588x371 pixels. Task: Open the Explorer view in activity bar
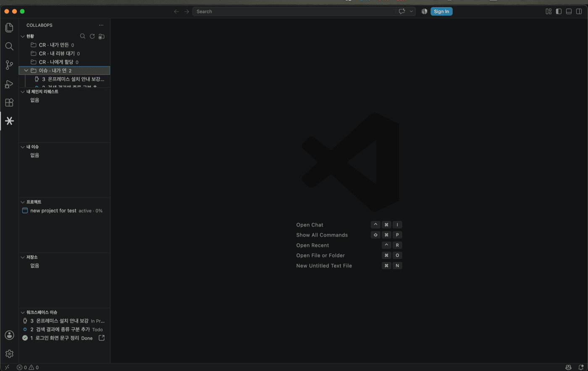(x=9, y=28)
